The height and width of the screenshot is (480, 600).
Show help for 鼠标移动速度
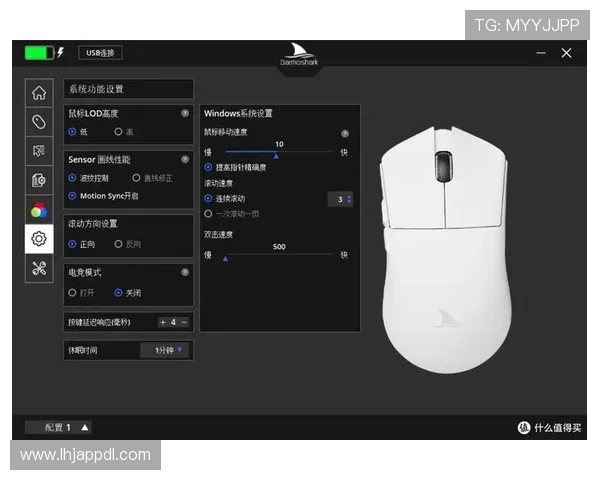(x=345, y=133)
